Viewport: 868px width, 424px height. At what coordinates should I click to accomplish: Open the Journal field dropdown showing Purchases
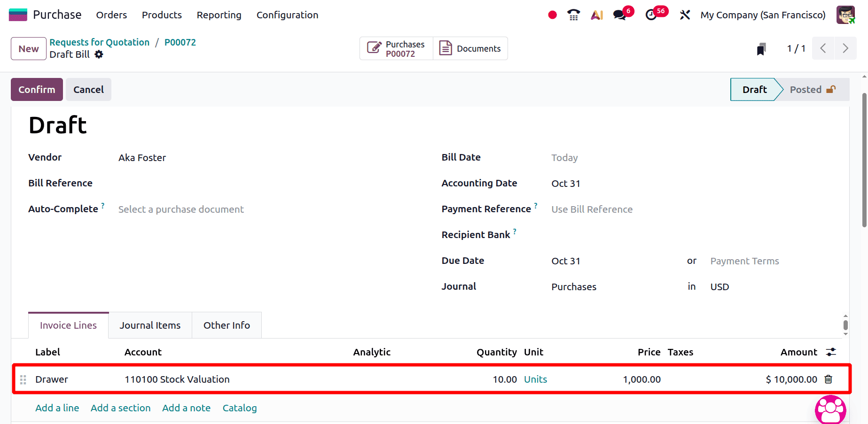(574, 286)
